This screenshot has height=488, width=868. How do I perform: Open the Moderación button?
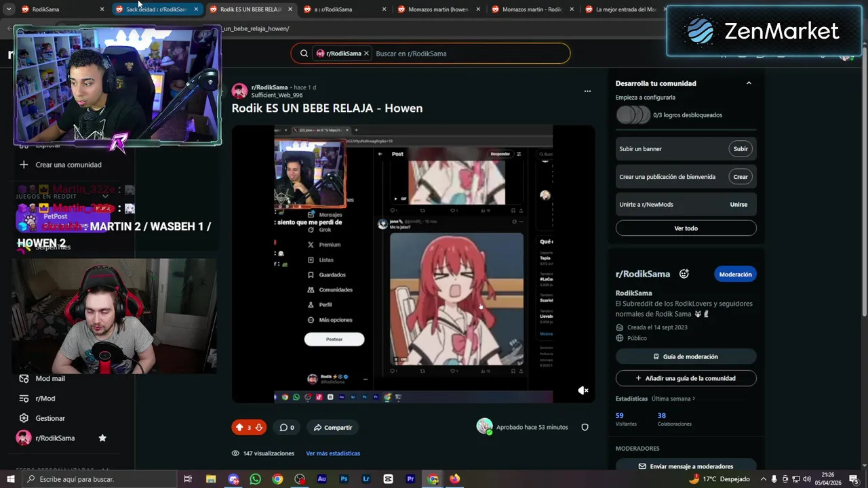[x=735, y=274]
